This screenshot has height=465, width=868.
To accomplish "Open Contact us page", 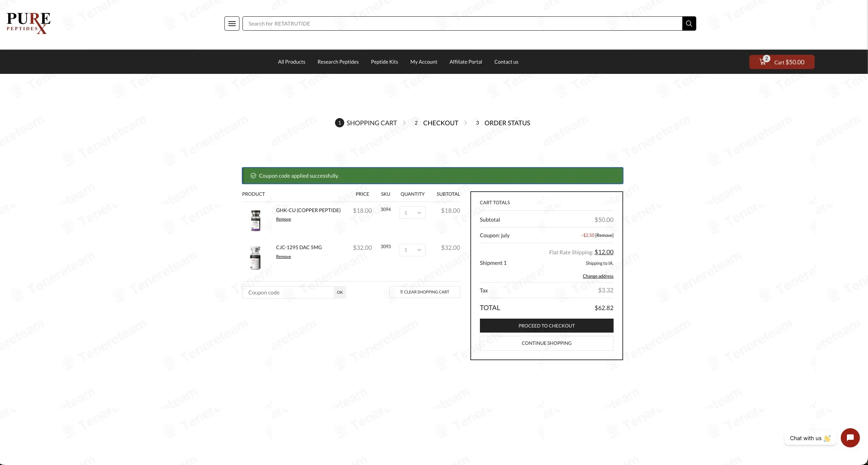I will (x=506, y=62).
